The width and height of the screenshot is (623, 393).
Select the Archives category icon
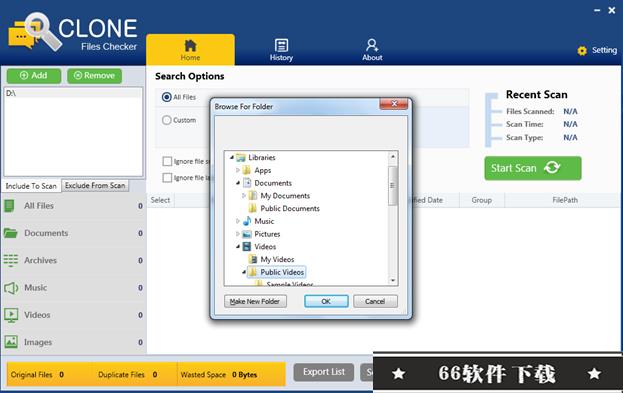coord(11,260)
